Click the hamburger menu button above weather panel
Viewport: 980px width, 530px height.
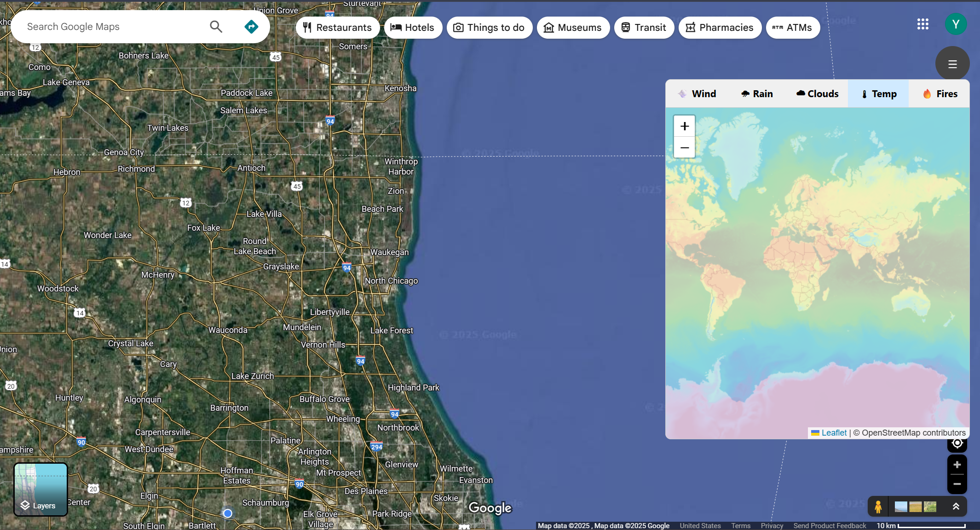[952, 64]
